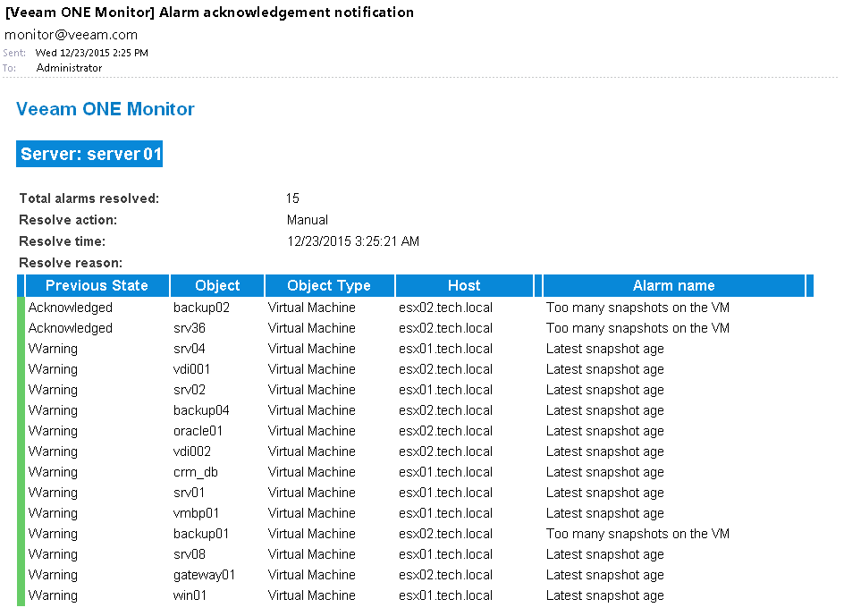Click the Previous State column header

97,285
